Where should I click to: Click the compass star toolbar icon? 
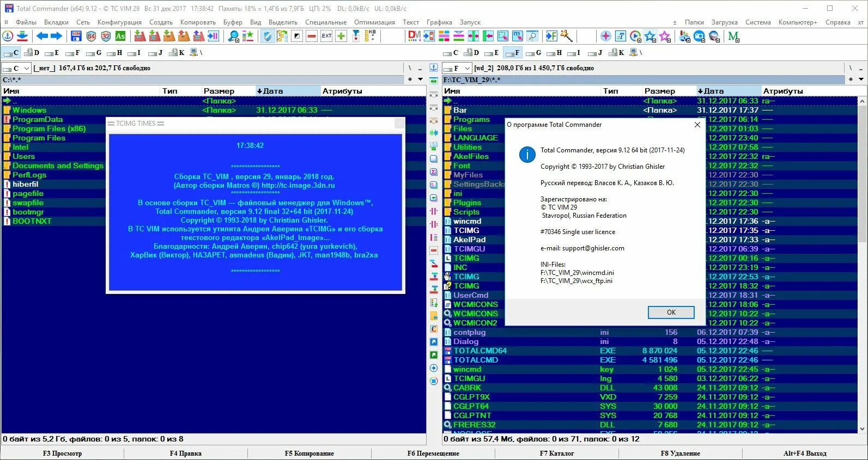point(605,36)
